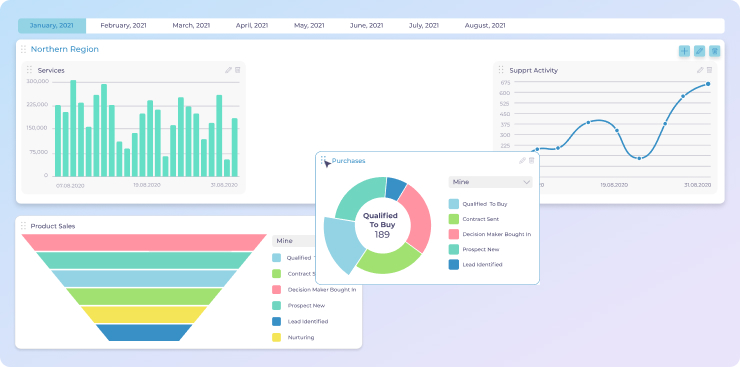The width and height of the screenshot is (740, 367).
Task: Click Prospect New swatch in Purchases legend
Action: tap(454, 249)
